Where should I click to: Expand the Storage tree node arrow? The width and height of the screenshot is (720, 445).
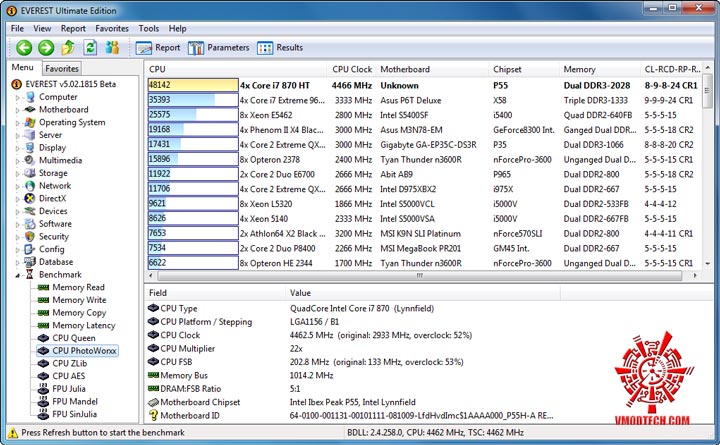pos(17,174)
